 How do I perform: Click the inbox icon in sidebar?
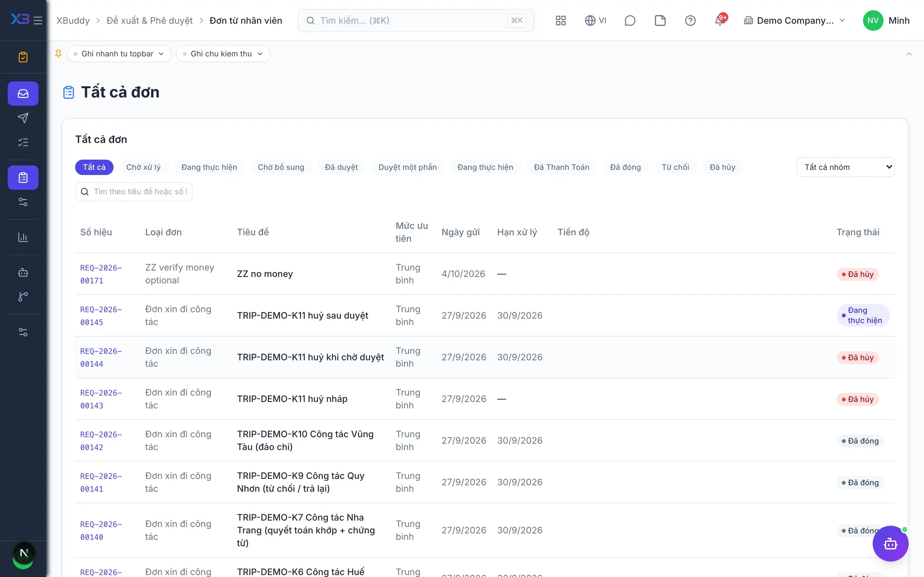coord(23,94)
